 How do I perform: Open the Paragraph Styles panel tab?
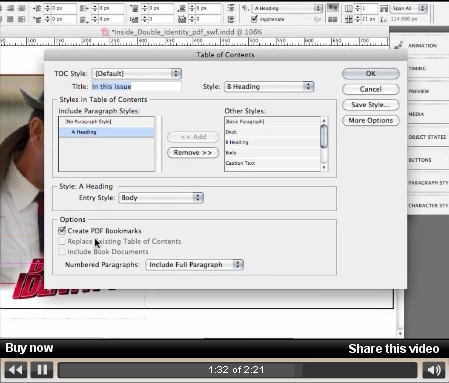(428, 183)
